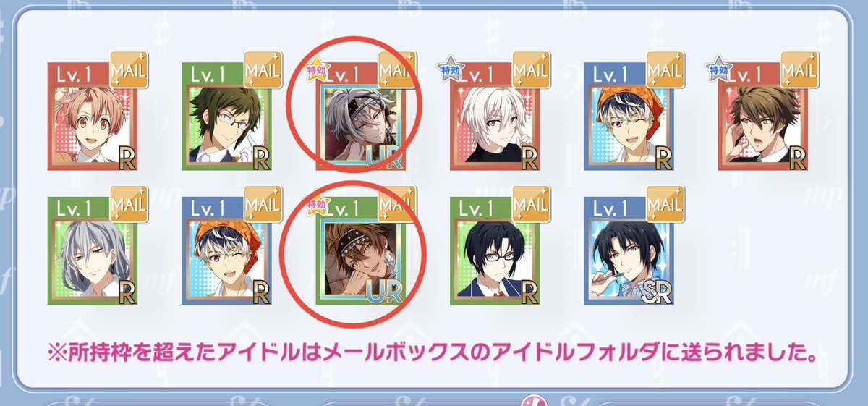The image size is (868, 406).
Task: Click MAIL badge on the black-haired glasses card
Action: pyautogui.click(x=530, y=203)
